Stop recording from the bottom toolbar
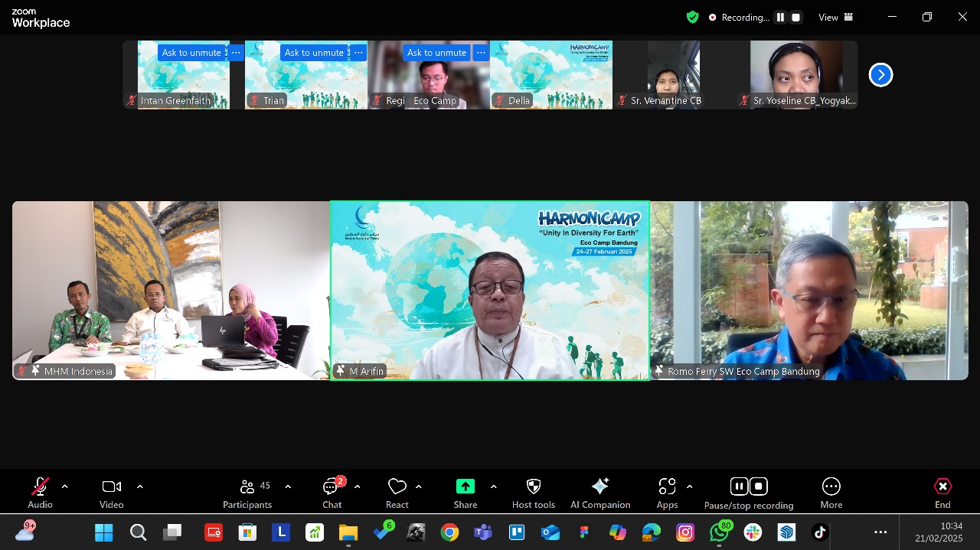The width and height of the screenshot is (980, 550). (759, 487)
